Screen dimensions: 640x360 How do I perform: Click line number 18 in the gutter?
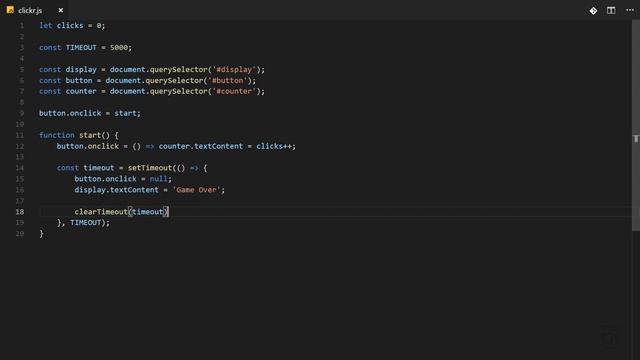[x=20, y=212]
